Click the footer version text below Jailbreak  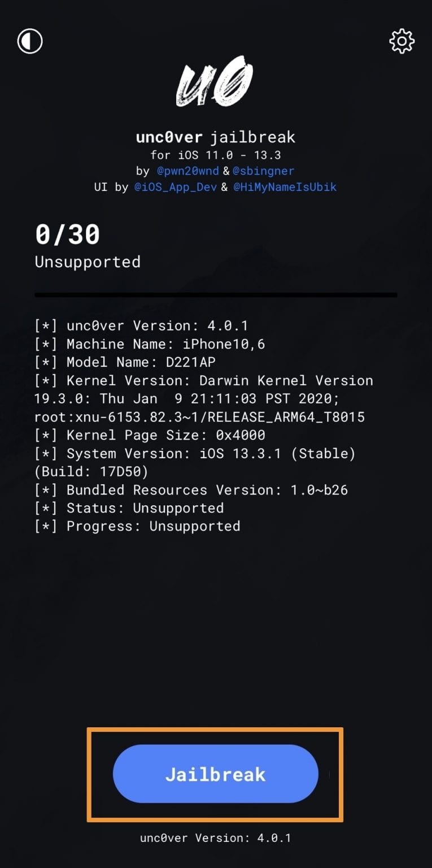216,837
